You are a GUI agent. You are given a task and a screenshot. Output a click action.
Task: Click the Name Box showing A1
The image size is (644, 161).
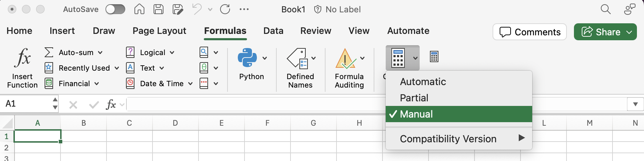point(27,104)
